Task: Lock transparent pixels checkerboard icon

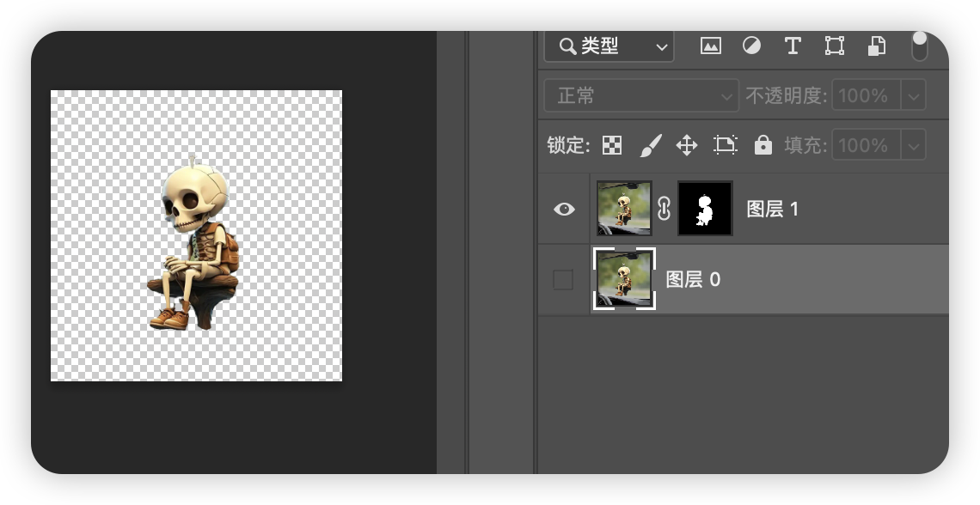Action: point(612,145)
